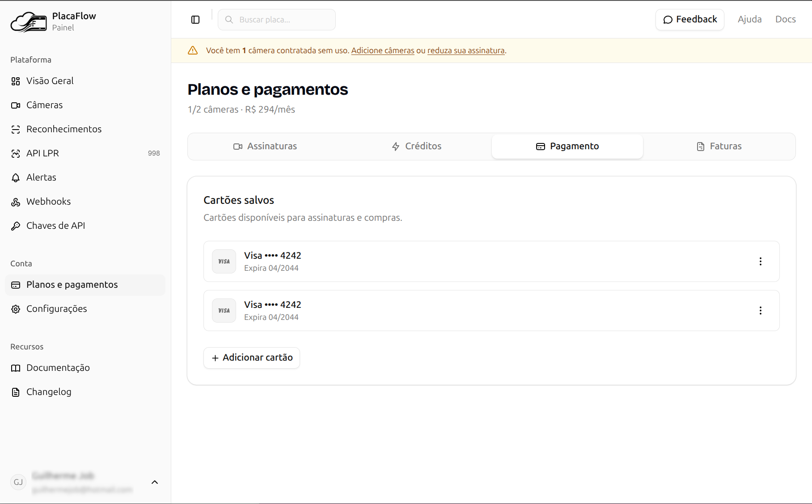This screenshot has width=812, height=504.
Task: Open Configurações gear item
Action: pyautogui.click(x=56, y=309)
